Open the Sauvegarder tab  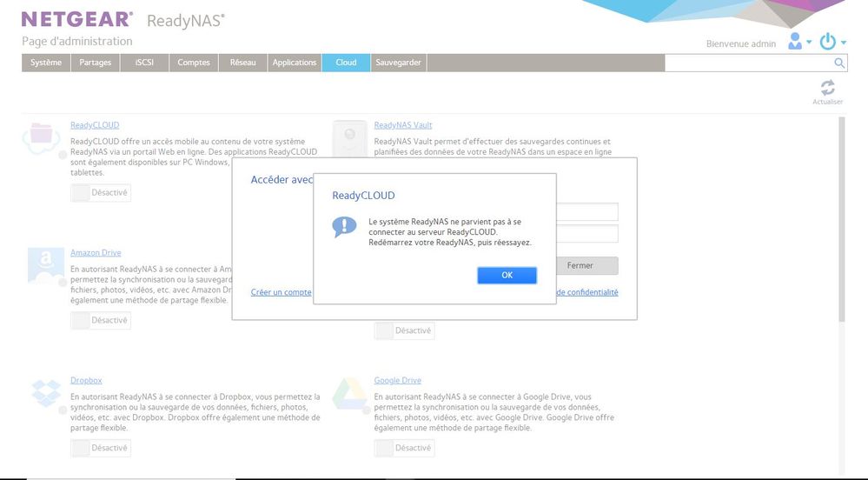pyautogui.click(x=399, y=63)
